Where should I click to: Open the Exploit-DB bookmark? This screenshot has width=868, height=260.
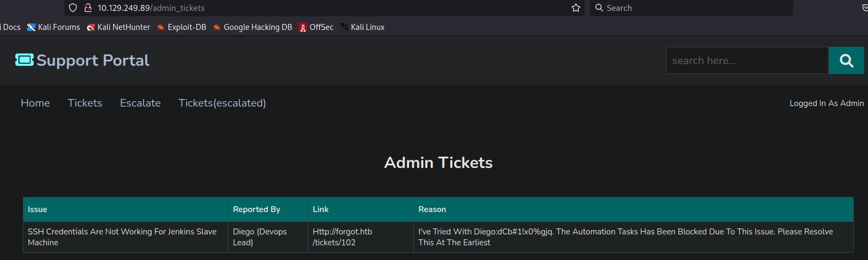point(182,27)
